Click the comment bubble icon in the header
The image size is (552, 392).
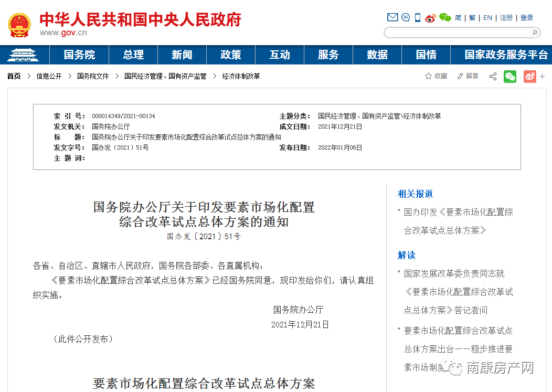coord(405,17)
